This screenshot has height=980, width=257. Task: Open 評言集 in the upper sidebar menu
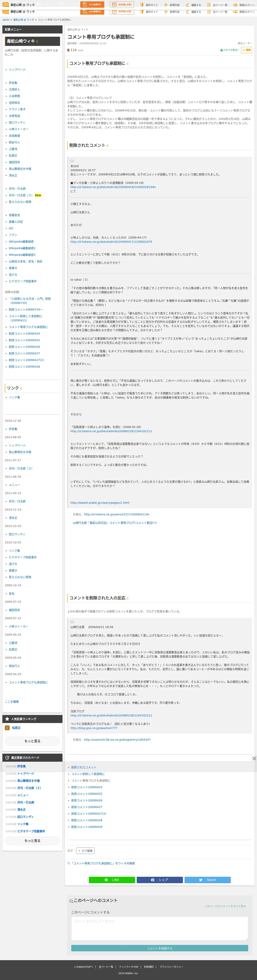tap(13, 83)
